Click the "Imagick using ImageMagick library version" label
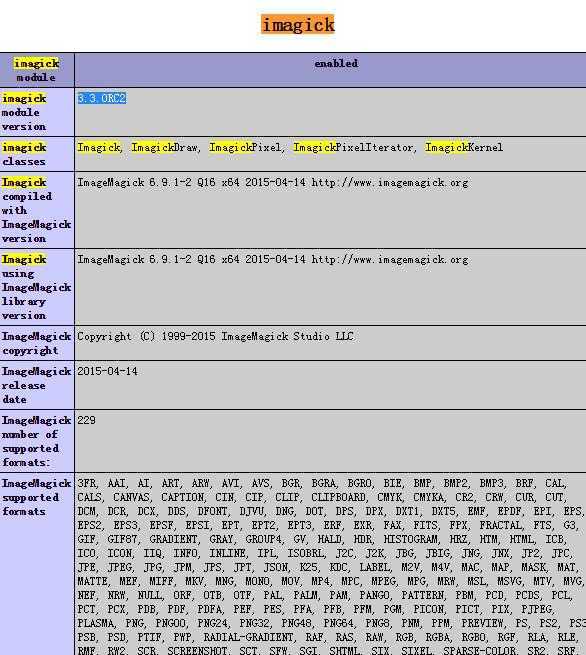586x655 pixels. click(36, 287)
